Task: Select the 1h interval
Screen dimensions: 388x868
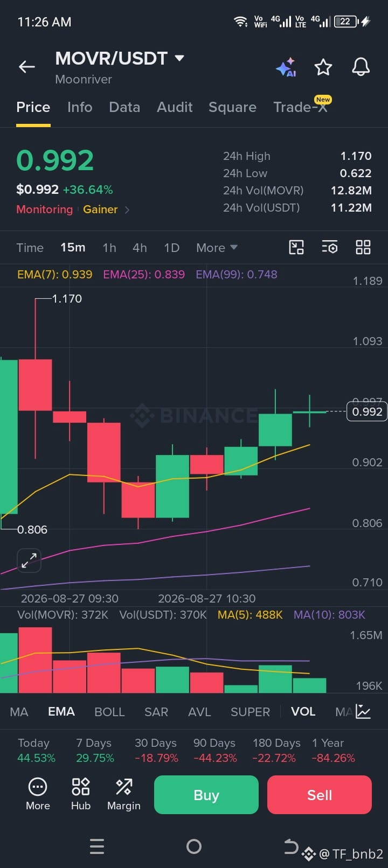Action: click(x=109, y=248)
